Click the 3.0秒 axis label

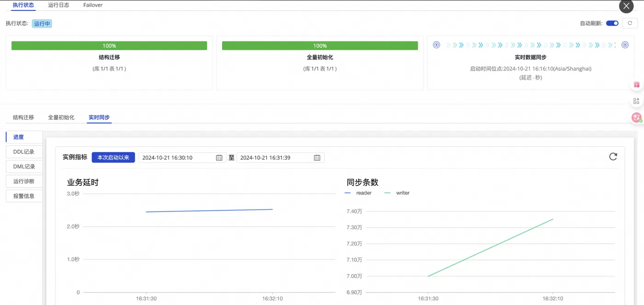click(x=73, y=194)
